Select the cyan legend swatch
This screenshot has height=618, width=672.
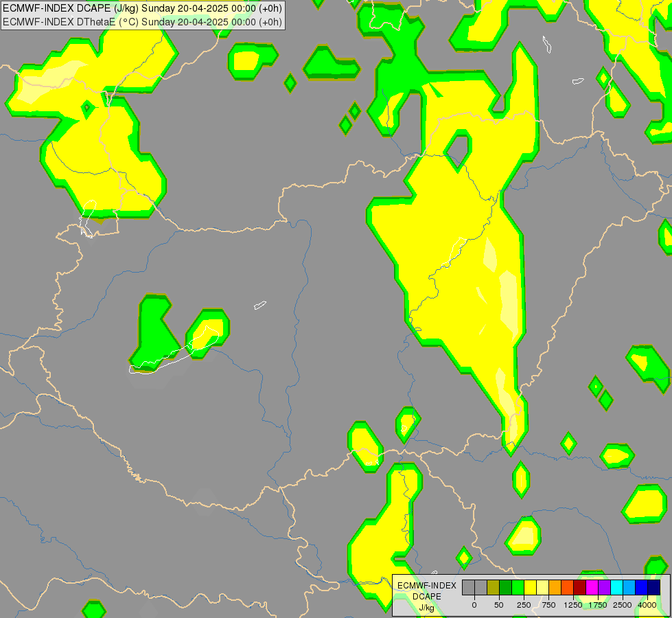(x=616, y=588)
